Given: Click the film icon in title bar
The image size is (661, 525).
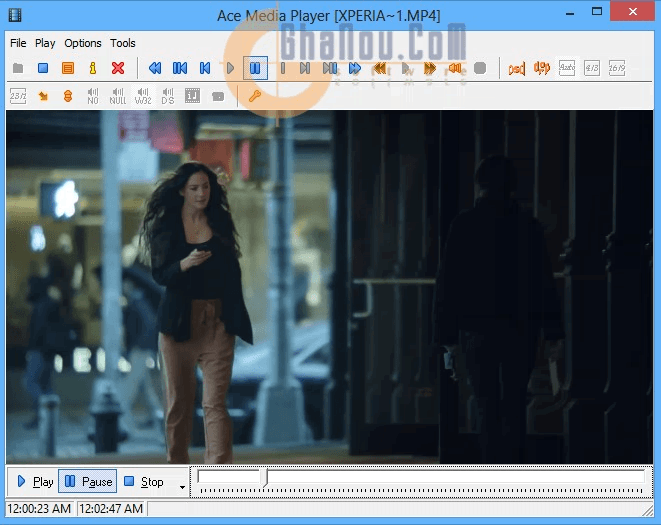Looking at the screenshot, I should click(x=15, y=15).
